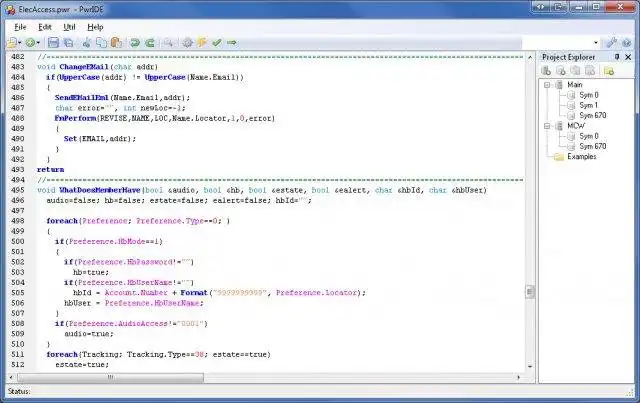Collapse the MCW tree node
Screen dimensions: 640x403
click(x=547, y=126)
